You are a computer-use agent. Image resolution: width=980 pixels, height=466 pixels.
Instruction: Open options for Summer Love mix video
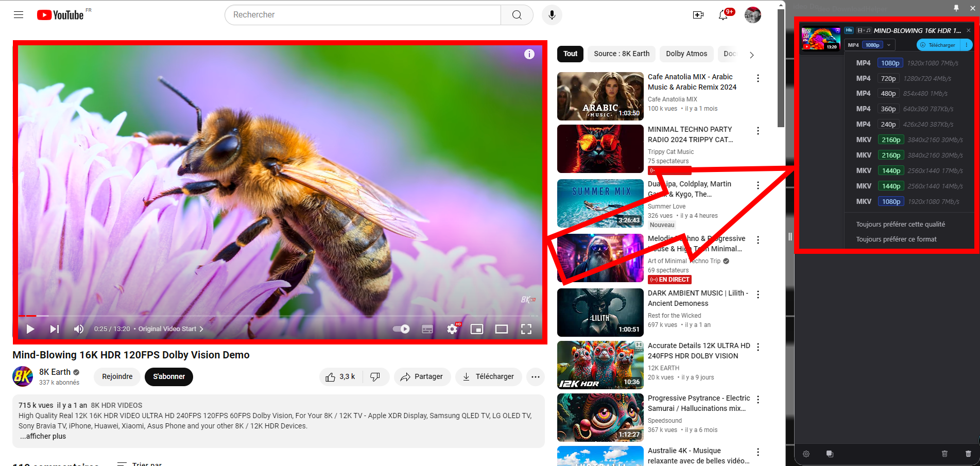758,185
